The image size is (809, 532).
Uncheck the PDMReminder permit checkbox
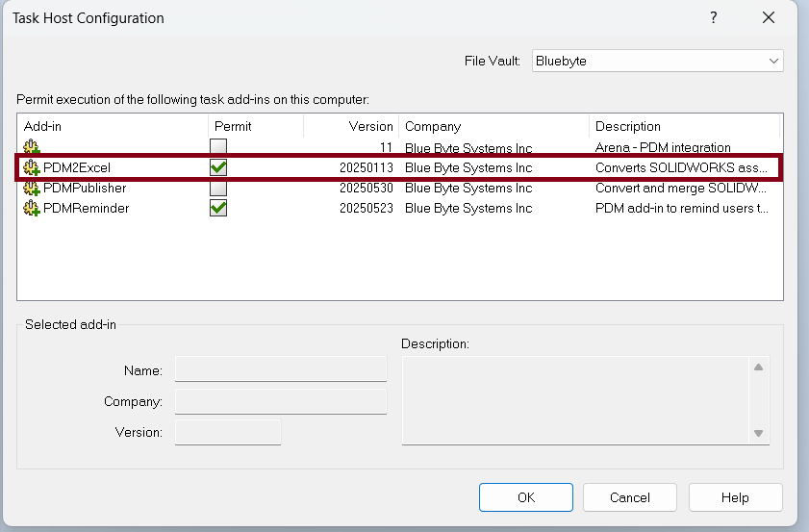click(x=218, y=208)
